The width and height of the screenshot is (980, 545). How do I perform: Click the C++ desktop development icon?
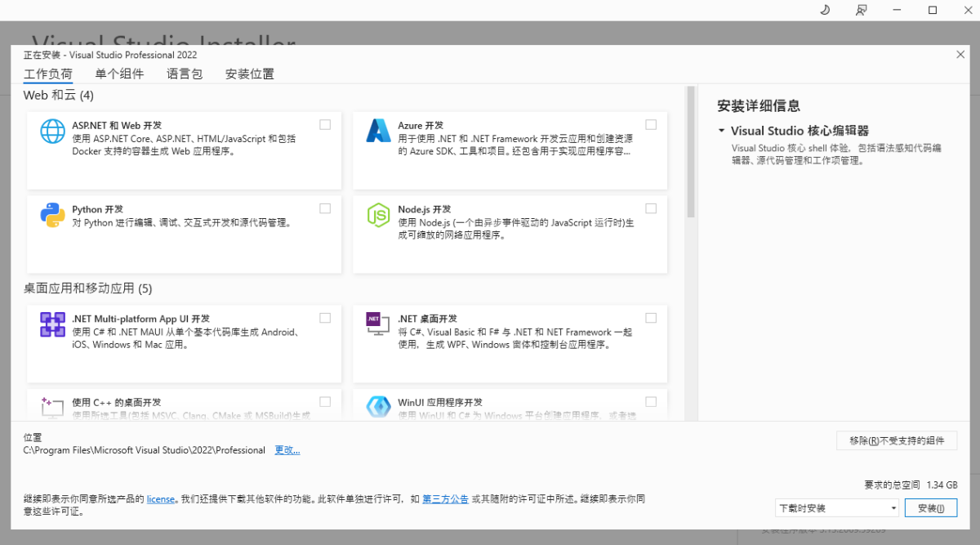[x=53, y=407]
